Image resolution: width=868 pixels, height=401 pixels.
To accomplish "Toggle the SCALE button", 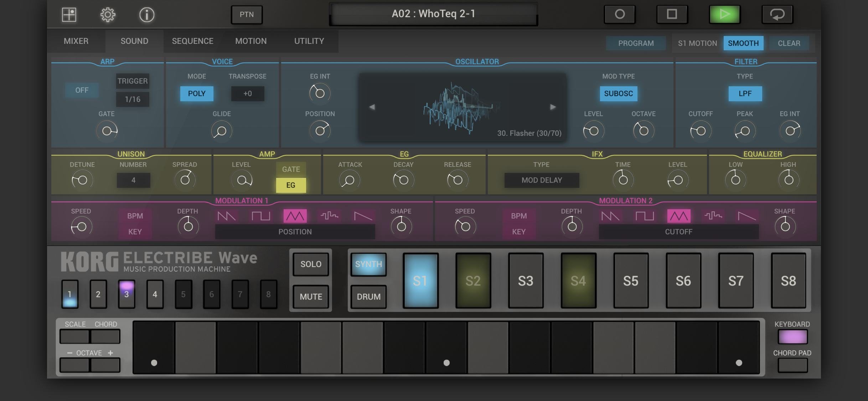I will click(75, 337).
